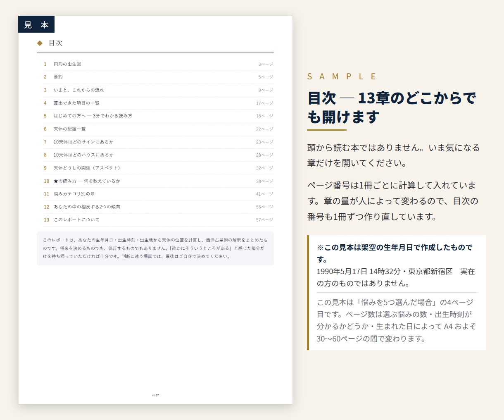Click the disclaimer note box under contents
504x420 pixels.
tap(155, 248)
